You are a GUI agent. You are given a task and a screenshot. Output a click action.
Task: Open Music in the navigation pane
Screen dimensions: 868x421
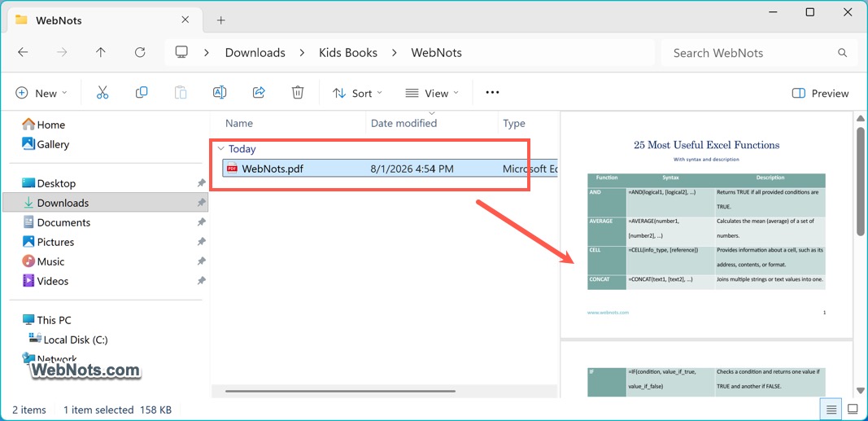(x=43, y=261)
